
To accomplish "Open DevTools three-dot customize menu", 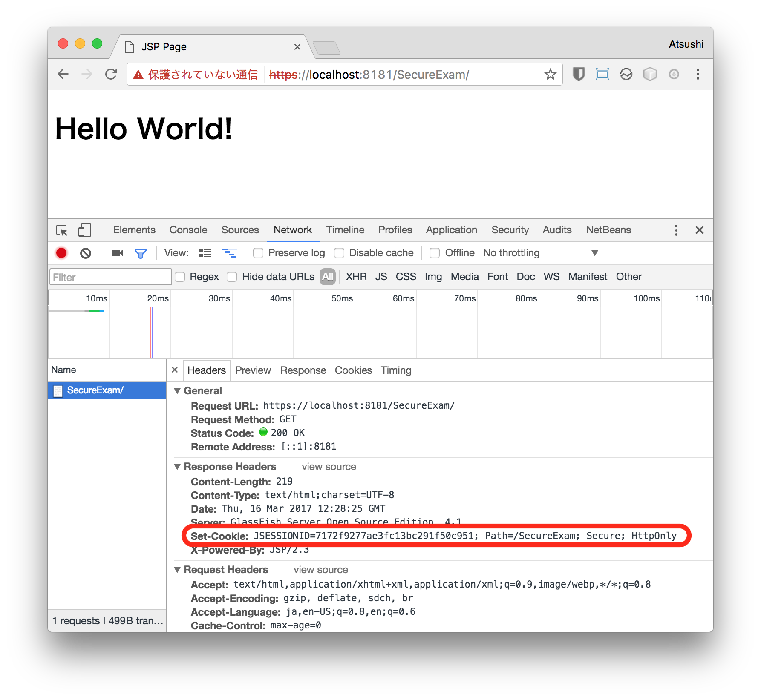I will pyautogui.click(x=676, y=230).
